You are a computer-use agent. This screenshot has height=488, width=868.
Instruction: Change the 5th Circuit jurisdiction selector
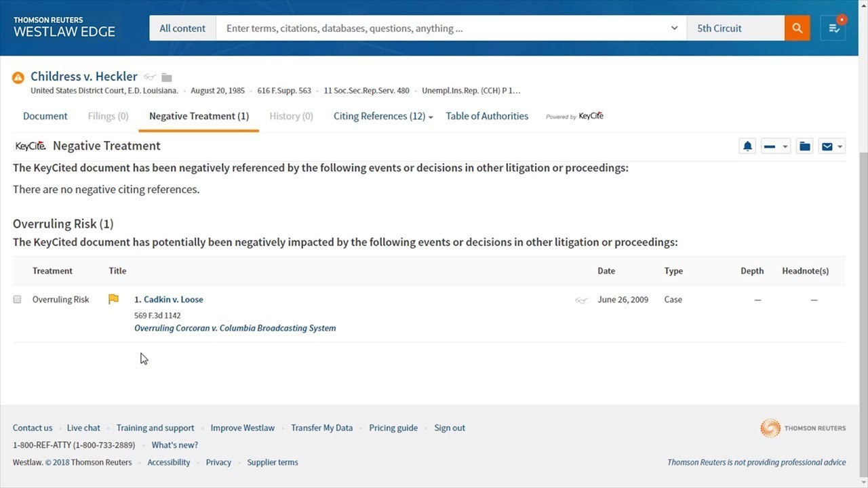coord(735,28)
